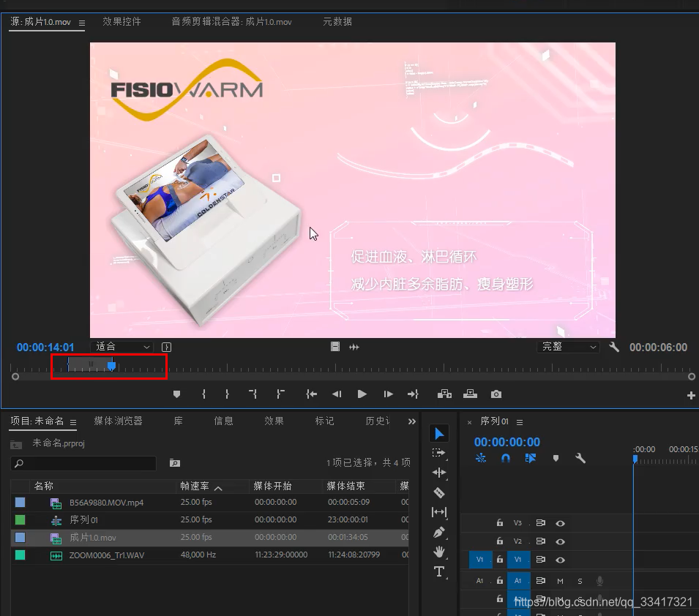This screenshot has height=616, width=699.
Task: Click find-in-project folder icon beside search
Action: click(x=175, y=463)
